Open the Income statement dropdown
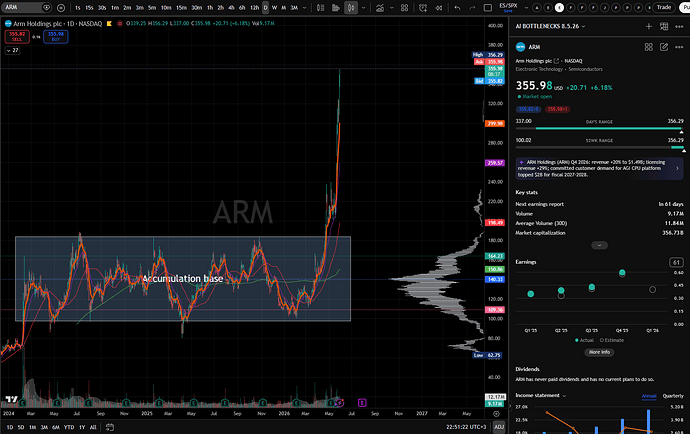Viewport: 690px width, 434px height. [x=540, y=395]
